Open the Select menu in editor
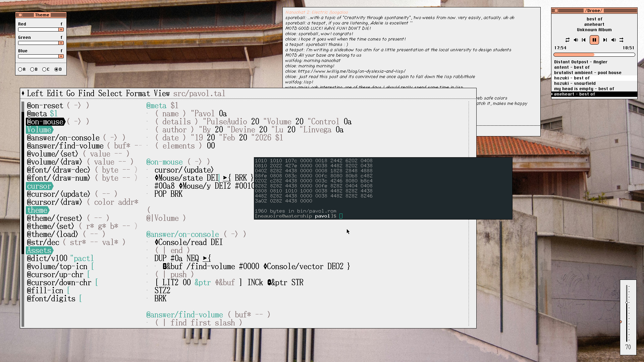644x362 pixels. (x=110, y=94)
